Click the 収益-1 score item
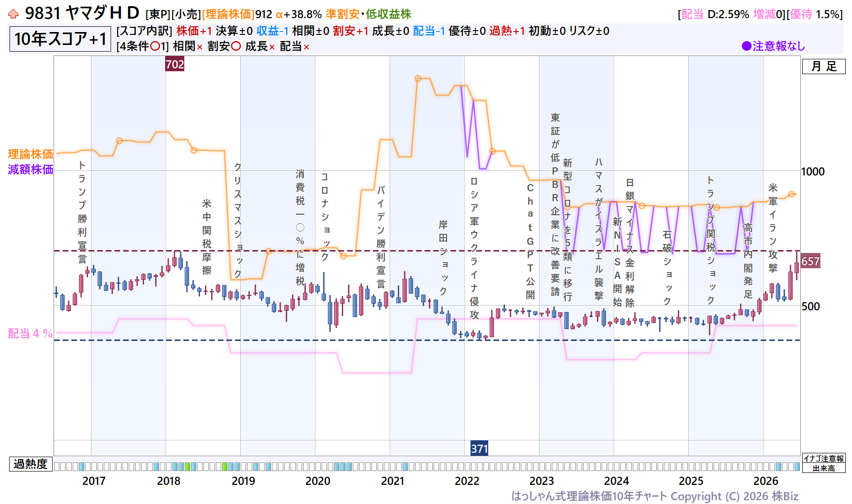852x504 pixels. [x=272, y=31]
